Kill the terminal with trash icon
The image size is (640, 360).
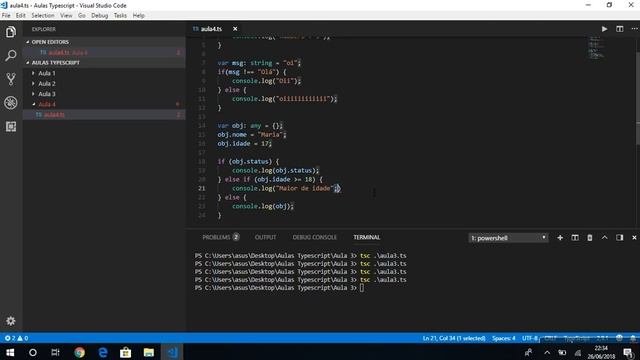click(590, 238)
